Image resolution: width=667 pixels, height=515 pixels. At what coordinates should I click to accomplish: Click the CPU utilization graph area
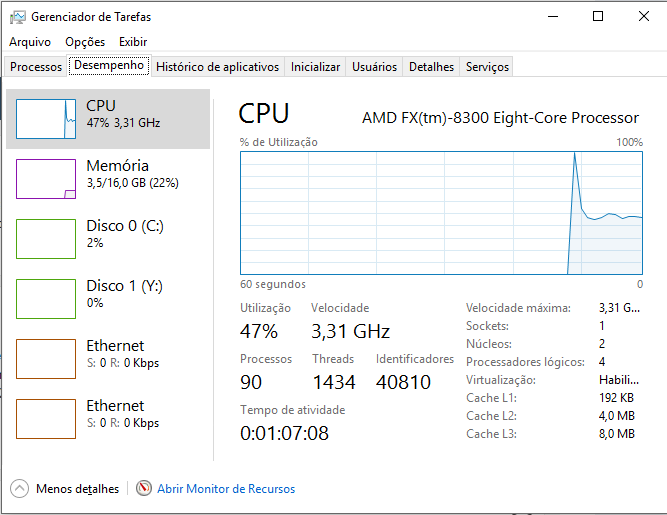pyautogui.click(x=441, y=212)
